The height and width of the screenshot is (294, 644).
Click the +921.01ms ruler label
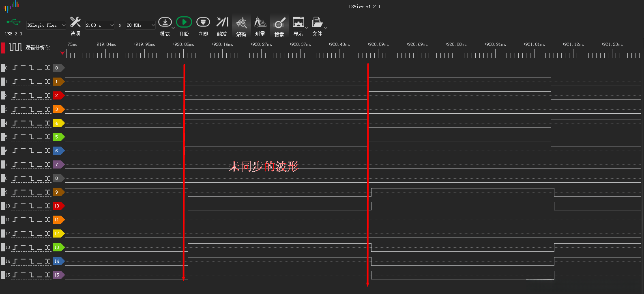(x=534, y=44)
